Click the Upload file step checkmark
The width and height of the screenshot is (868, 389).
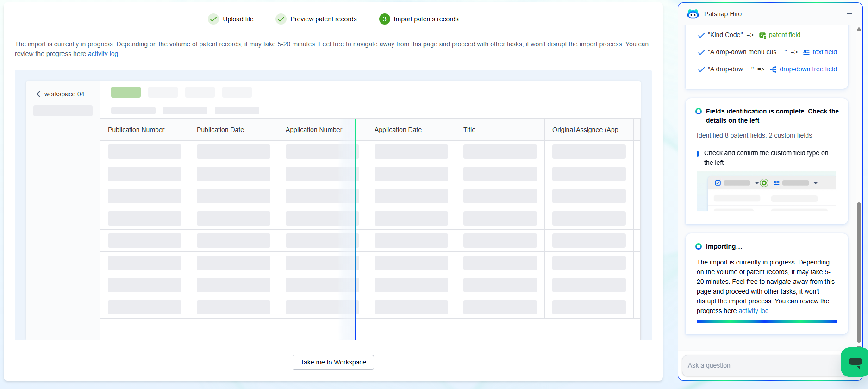coord(213,19)
